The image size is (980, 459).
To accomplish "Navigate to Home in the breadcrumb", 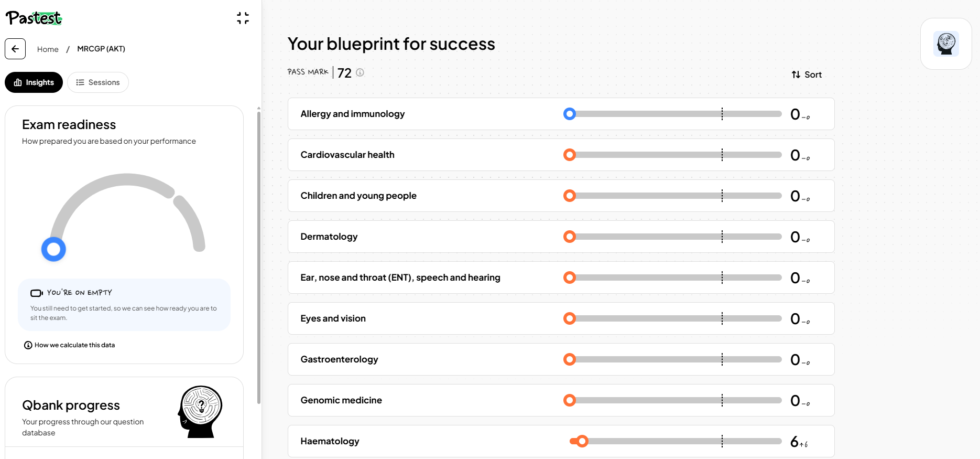I will pos(48,49).
